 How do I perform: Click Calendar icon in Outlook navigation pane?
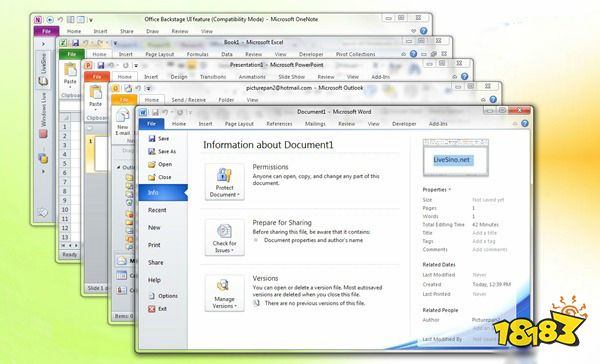122,275
